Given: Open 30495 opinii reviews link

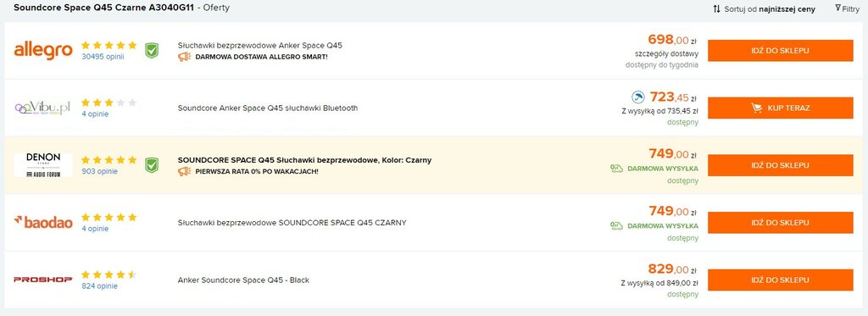Looking at the screenshot, I should [103, 57].
